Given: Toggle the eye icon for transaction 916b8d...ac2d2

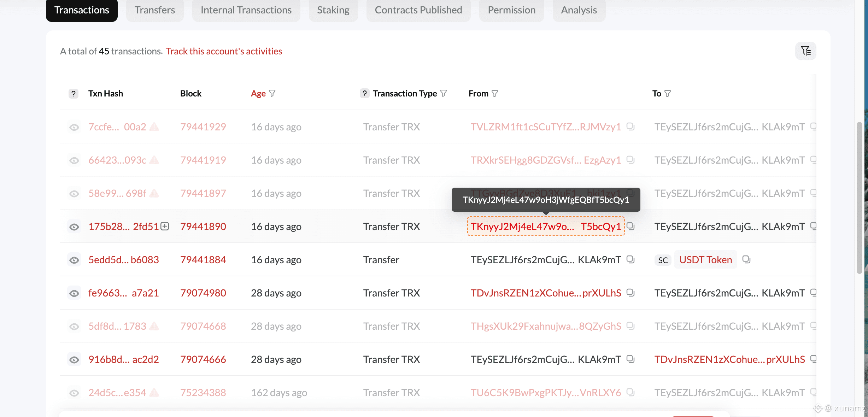Looking at the screenshot, I should [74, 360].
